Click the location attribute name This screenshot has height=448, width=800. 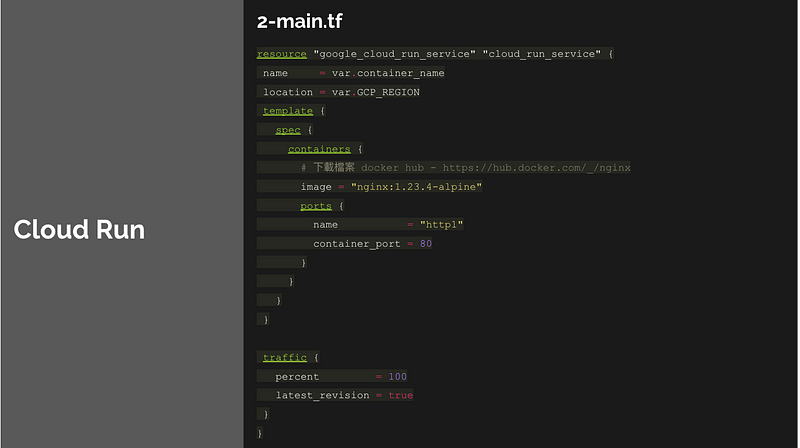tap(288, 92)
